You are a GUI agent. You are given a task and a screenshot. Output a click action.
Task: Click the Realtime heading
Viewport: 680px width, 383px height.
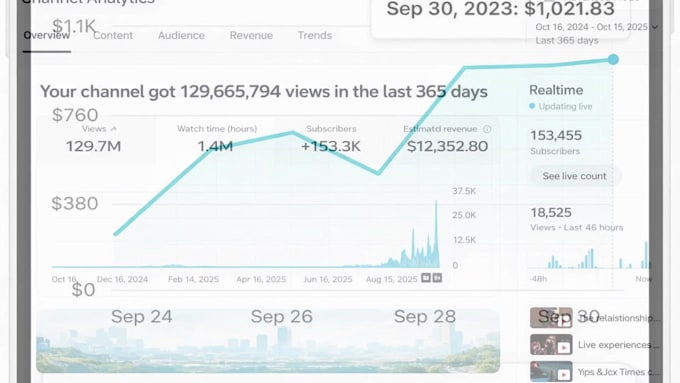556,90
